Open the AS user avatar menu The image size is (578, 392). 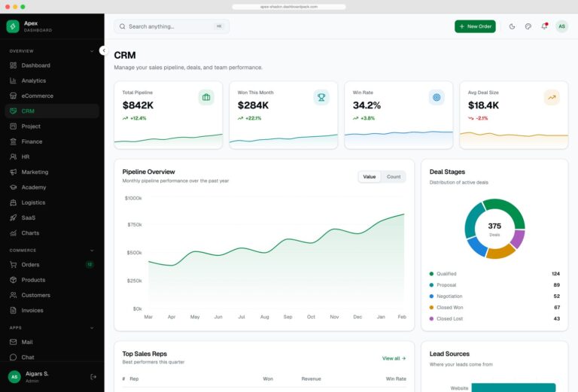(x=561, y=26)
